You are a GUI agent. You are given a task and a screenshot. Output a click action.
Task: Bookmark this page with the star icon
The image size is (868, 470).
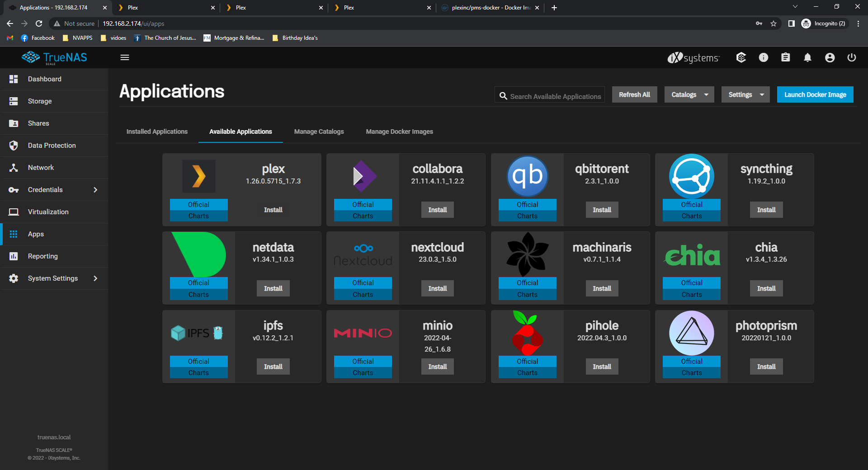tap(774, 23)
